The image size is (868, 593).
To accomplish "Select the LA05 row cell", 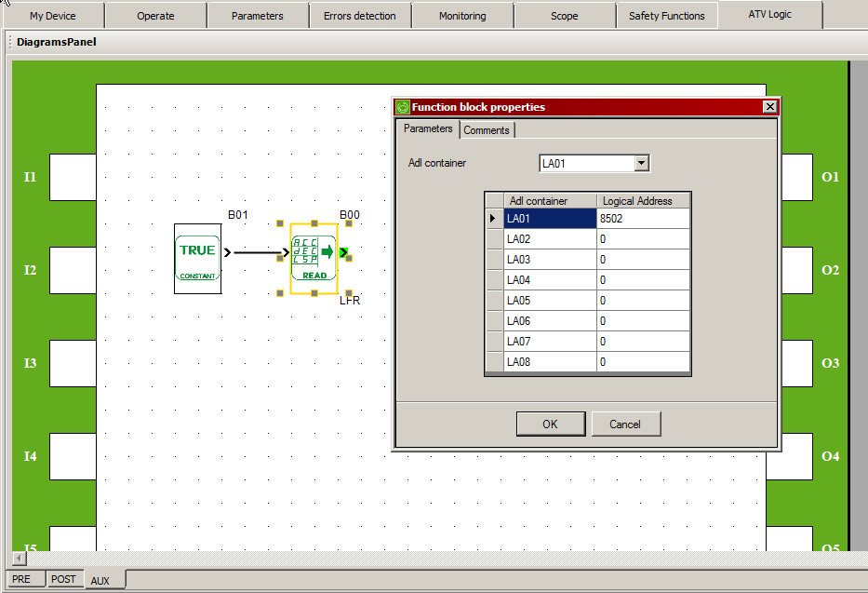I will (550, 300).
